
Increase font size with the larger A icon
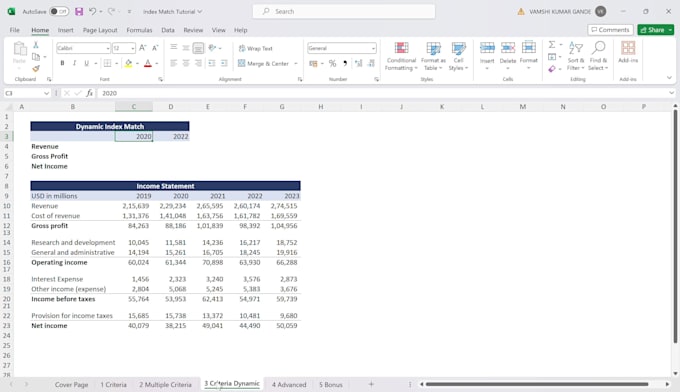[x=142, y=48]
